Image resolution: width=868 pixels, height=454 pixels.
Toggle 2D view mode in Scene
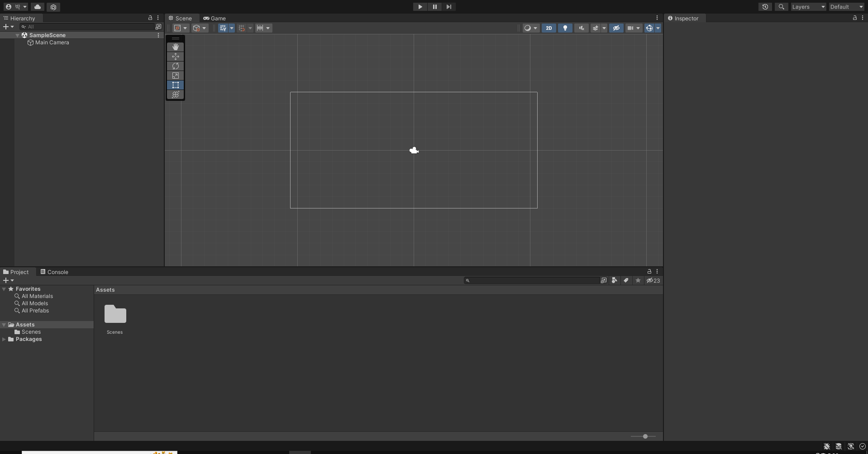pyautogui.click(x=549, y=28)
